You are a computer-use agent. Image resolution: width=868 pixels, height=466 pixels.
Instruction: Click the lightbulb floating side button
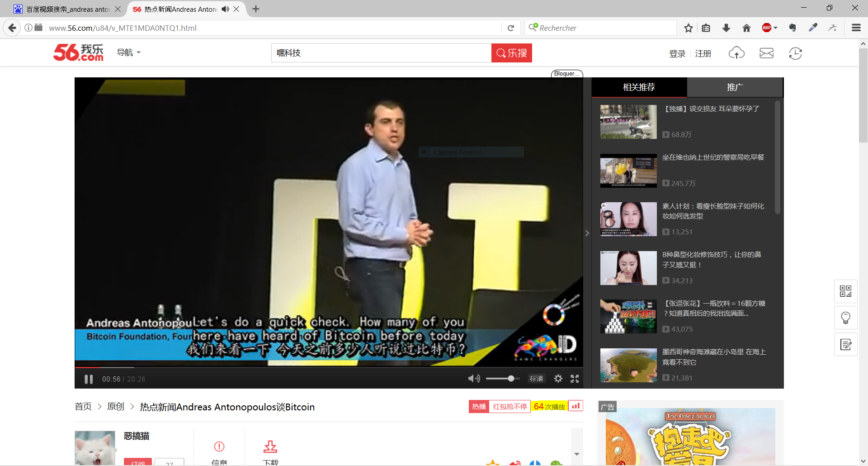(845, 318)
